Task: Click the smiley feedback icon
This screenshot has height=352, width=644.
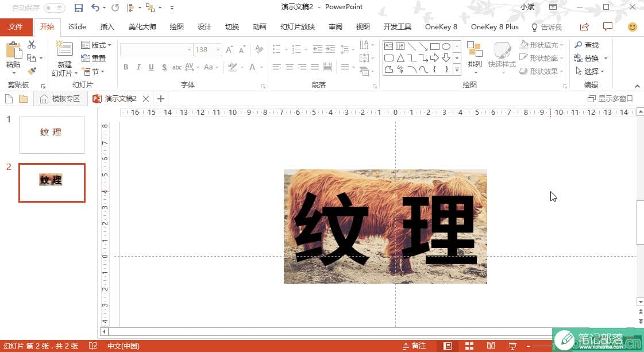Action: tap(633, 26)
